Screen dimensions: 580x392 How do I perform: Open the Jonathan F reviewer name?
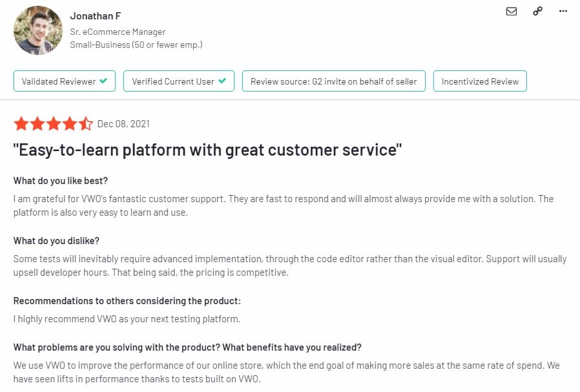click(x=95, y=16)
